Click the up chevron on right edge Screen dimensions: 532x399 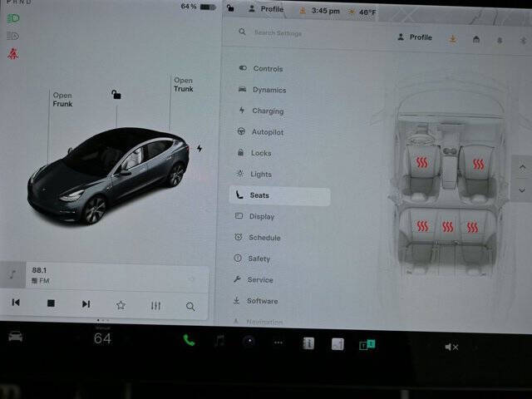point(522,167)
